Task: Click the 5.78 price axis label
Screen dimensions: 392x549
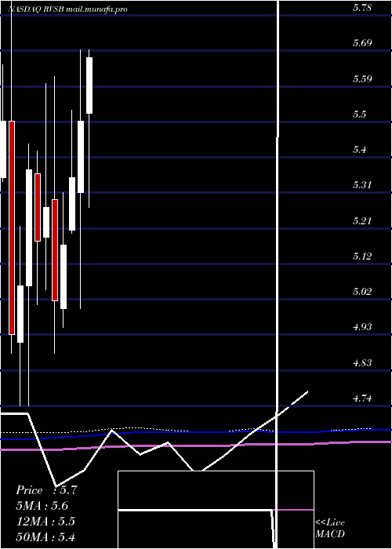Action: 362,8
